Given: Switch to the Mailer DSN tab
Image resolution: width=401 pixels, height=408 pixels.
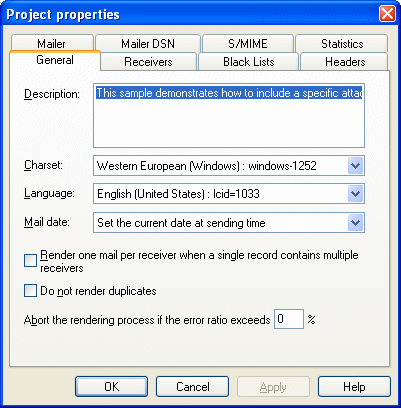Looking at the screenshot, I should coord(148,43).
